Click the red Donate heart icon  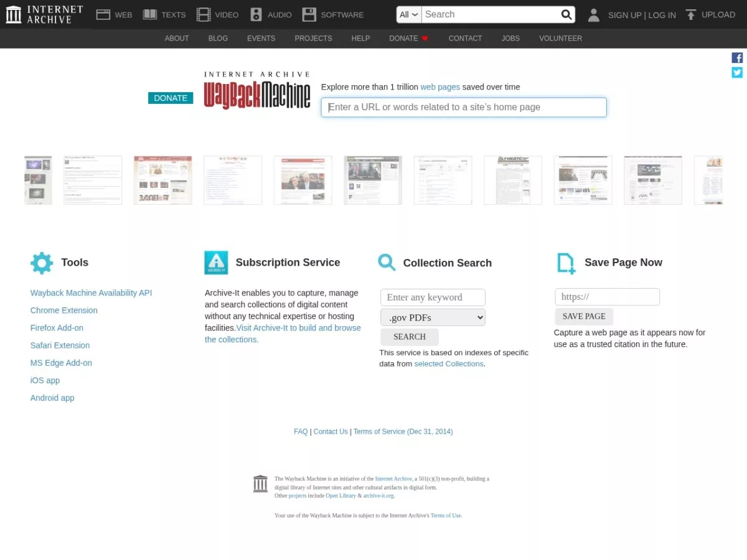click(x=425, y=39)
